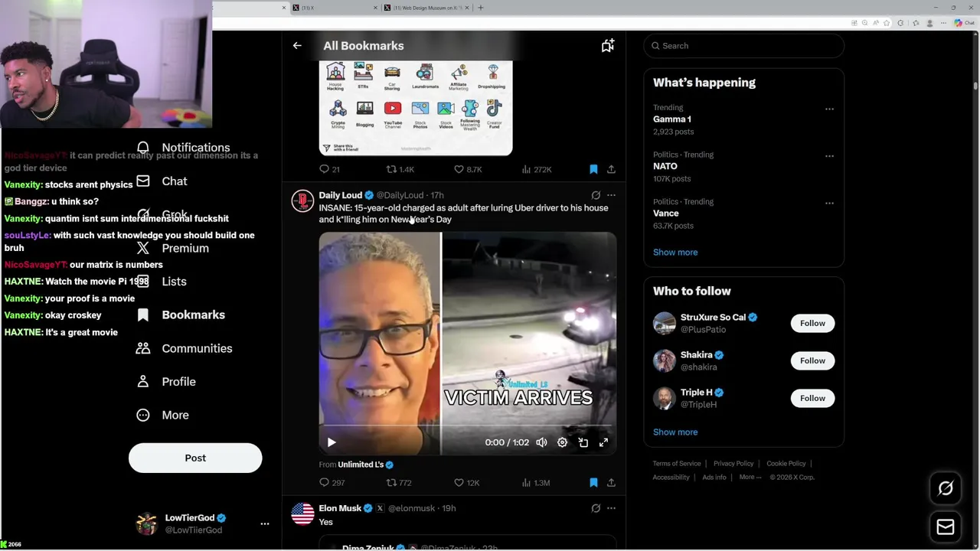Open StruXure So Cal profile avatar
The width and height of the screenshot is (980, 551).
665,323
